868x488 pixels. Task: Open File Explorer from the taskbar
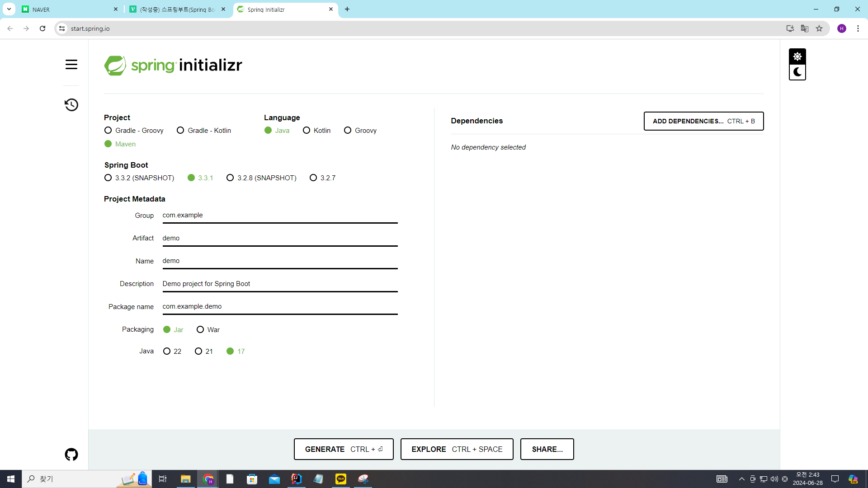coord(186,479)
